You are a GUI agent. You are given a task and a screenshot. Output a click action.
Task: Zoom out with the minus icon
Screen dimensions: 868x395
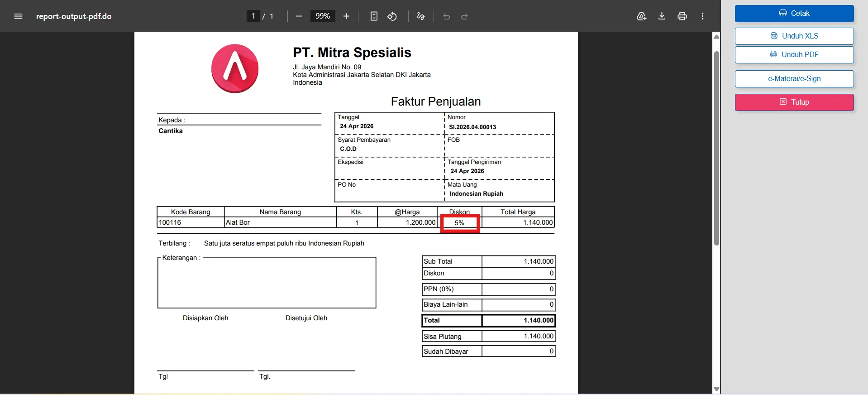coord(299,16)
